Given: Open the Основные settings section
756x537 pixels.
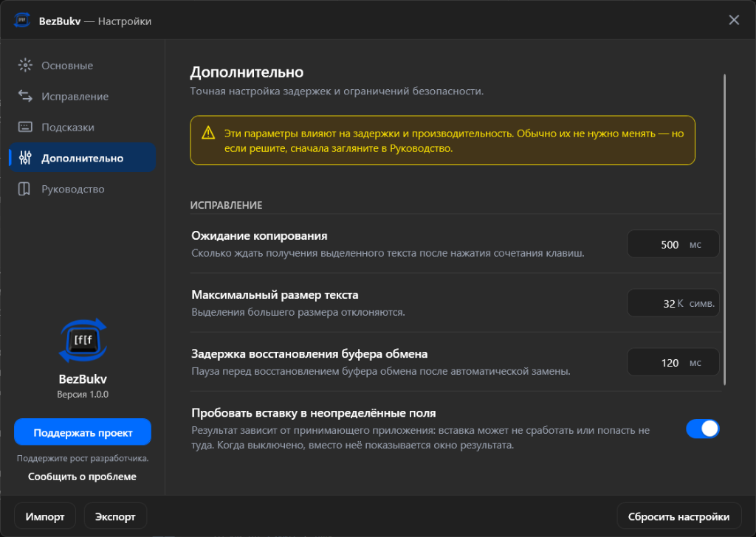Looking at the screenshot, I should tap(83, 65).
